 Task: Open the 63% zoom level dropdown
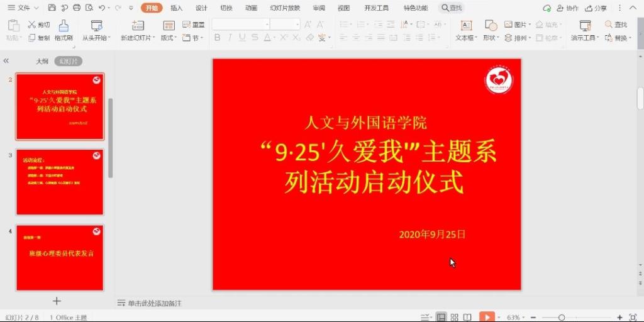[516, 317]
